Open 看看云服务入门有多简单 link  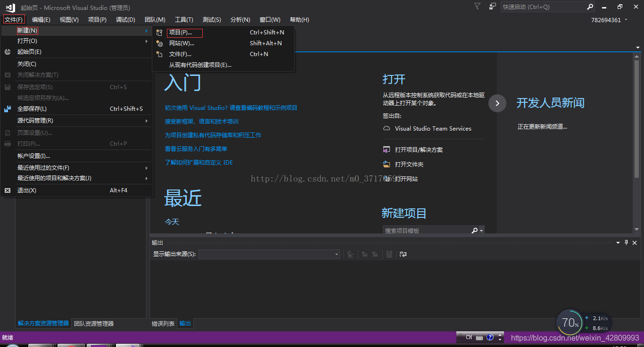click(196, 149)
